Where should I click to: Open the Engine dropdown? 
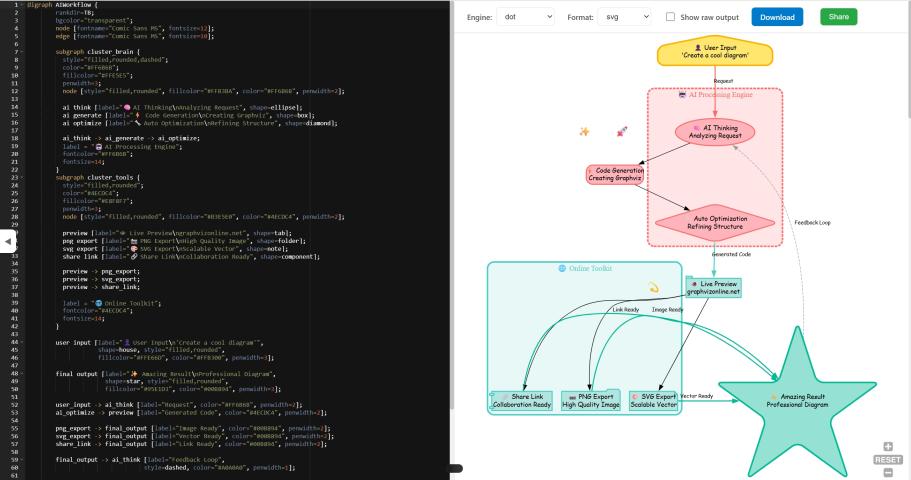tap(527, 17)
